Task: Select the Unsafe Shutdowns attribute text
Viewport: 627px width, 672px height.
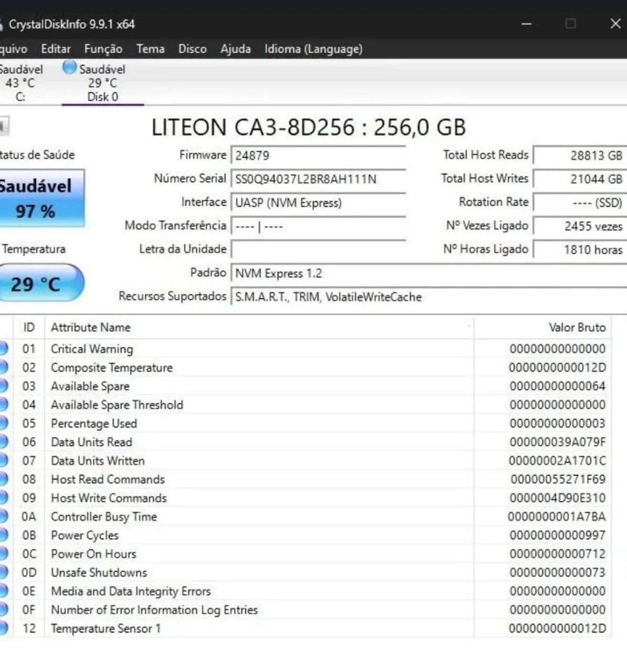Action: (99, 572)
